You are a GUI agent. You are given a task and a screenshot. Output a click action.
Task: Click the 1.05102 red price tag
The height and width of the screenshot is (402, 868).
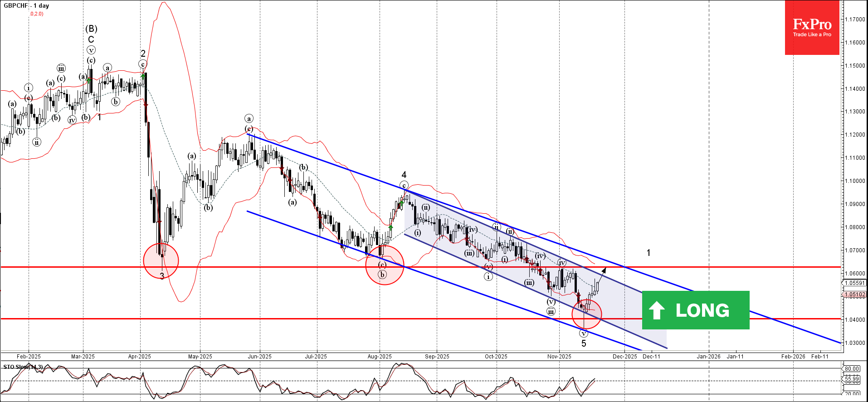[854, 294]
